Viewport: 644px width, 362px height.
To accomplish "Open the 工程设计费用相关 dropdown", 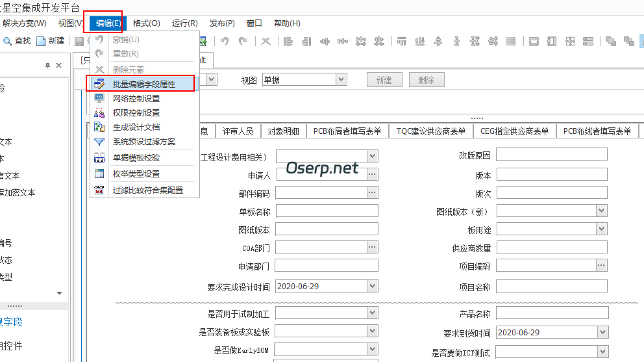I will point(372,157).
